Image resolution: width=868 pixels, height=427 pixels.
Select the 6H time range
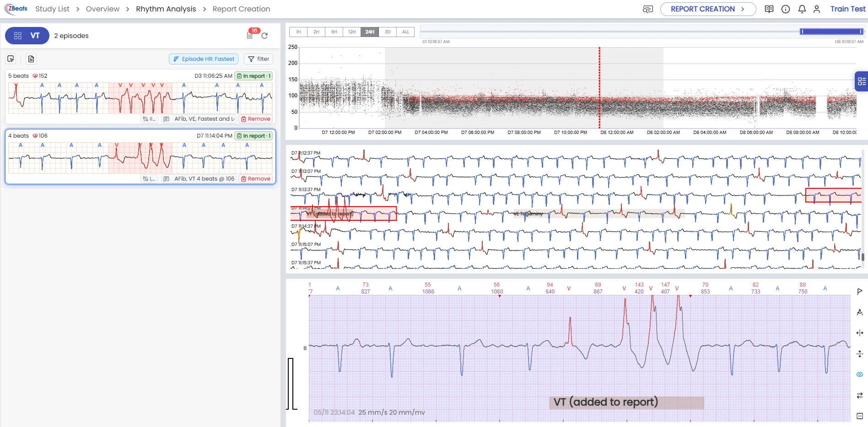334,32
